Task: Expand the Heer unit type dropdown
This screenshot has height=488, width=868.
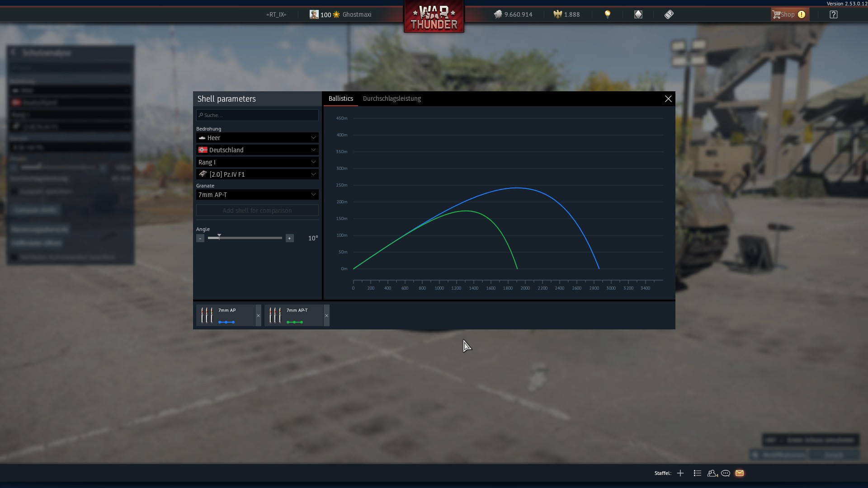Action: coord(257,138)
